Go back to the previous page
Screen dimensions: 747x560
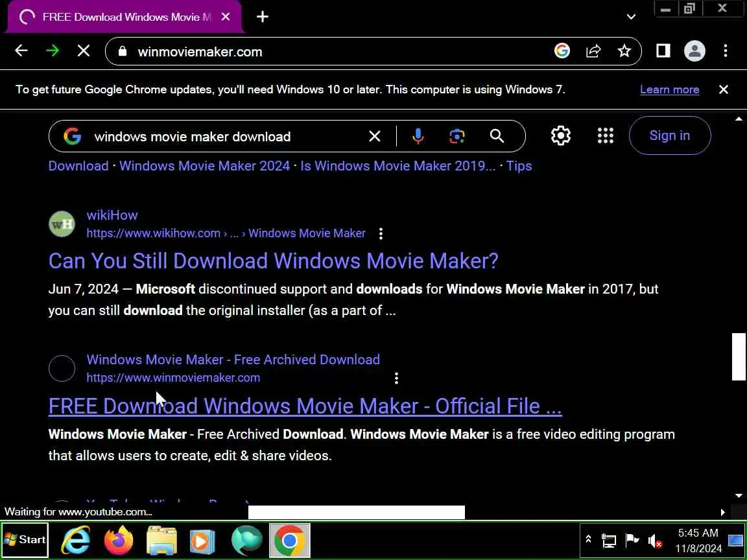21,51
